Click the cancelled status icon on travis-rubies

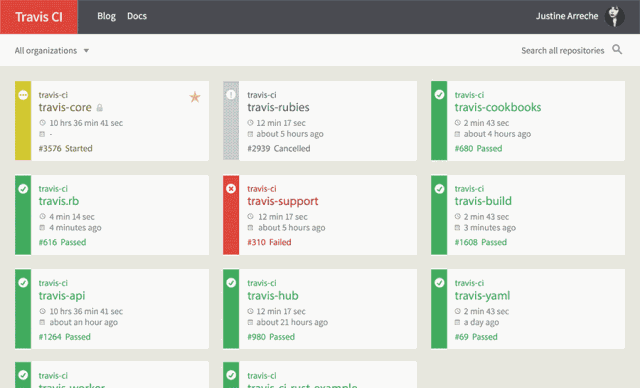(231, 95)
